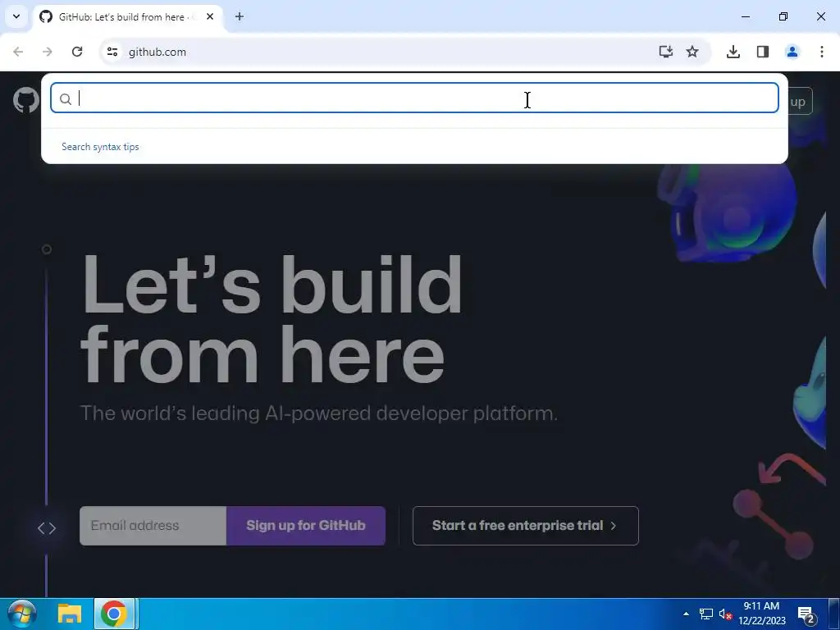This screenshot has height=630, width=840.
Task: Go back with the browser back arrow
Action: click(x=18, y=52)
